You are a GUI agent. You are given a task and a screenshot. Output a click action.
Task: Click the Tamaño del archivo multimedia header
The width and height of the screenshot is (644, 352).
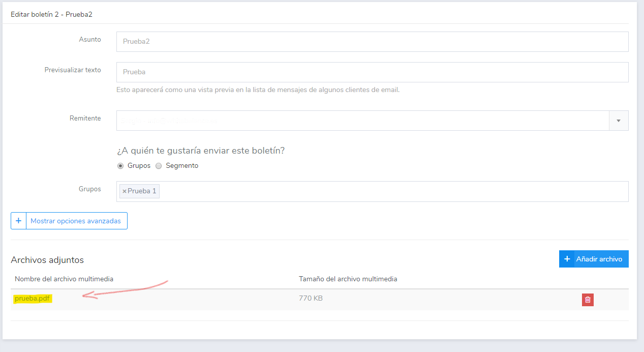348,279
